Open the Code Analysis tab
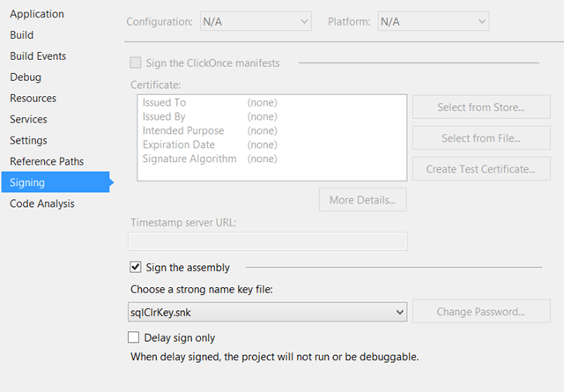The width and height of the screenshot is (564, 392). 42,204
